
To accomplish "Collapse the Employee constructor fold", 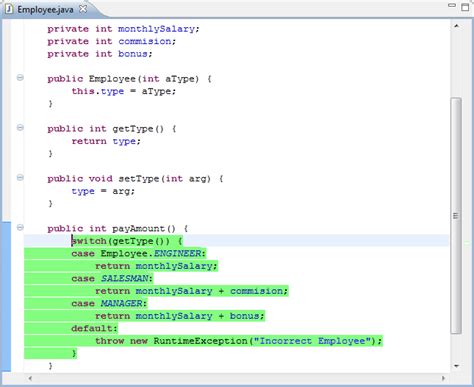I will click(x=20, y=78).
